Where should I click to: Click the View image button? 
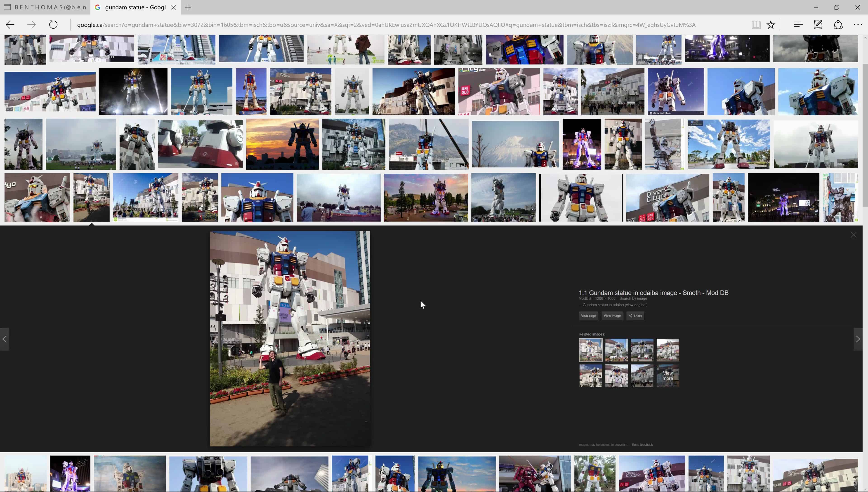coord(612,316)
